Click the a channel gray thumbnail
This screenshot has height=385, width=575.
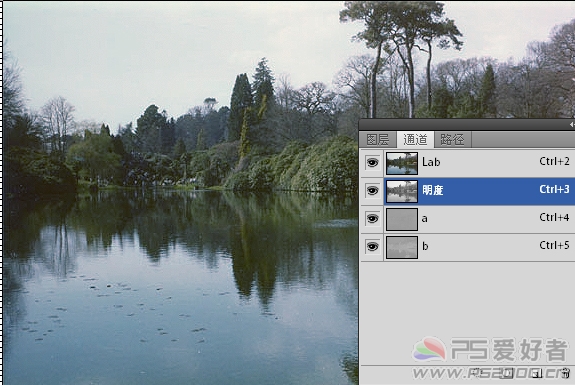click(402, 219)
